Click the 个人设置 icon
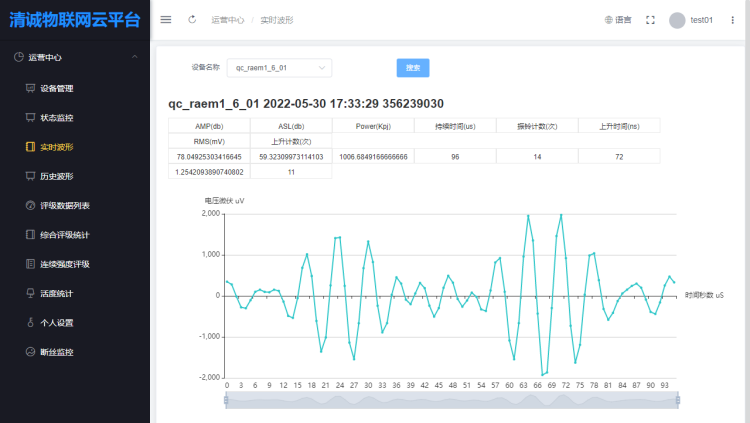This screenshot has width=750, height=423. [30, 323]
